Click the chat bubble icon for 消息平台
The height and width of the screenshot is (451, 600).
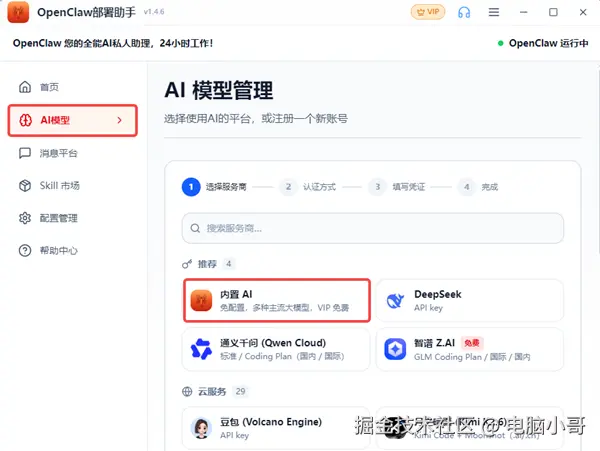[25, 153]
